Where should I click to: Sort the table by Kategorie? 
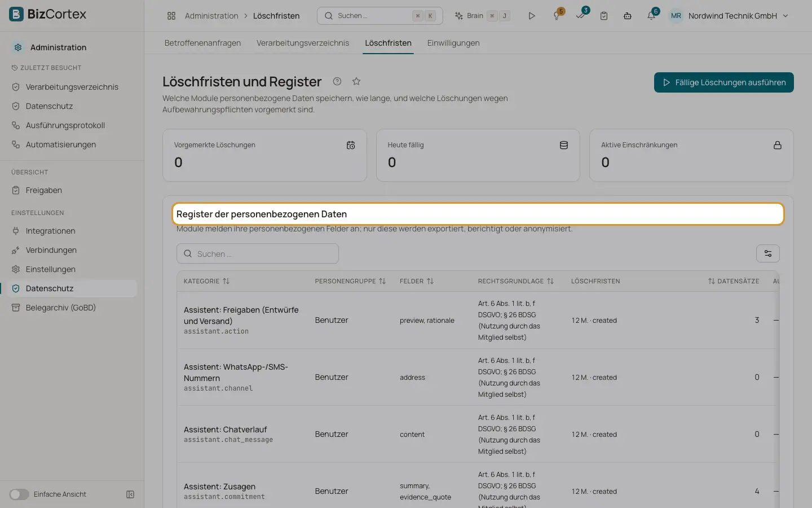pos(206,281)
